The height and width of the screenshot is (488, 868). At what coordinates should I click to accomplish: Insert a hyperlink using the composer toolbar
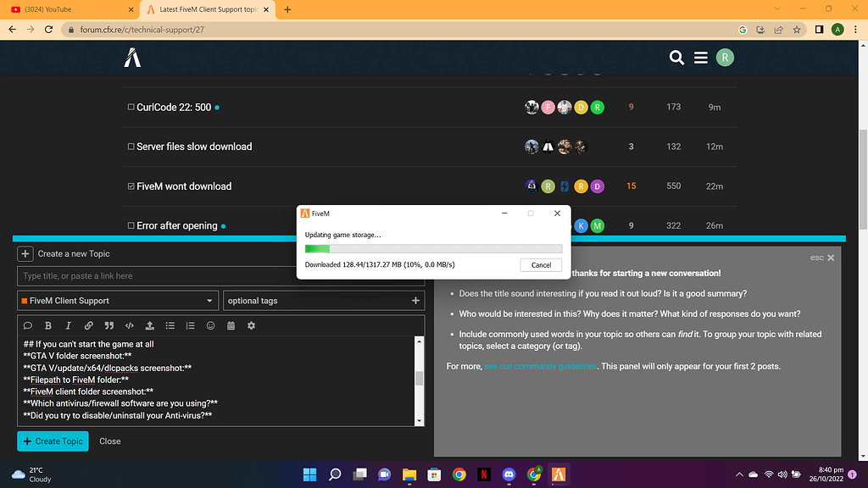[87, 325]
